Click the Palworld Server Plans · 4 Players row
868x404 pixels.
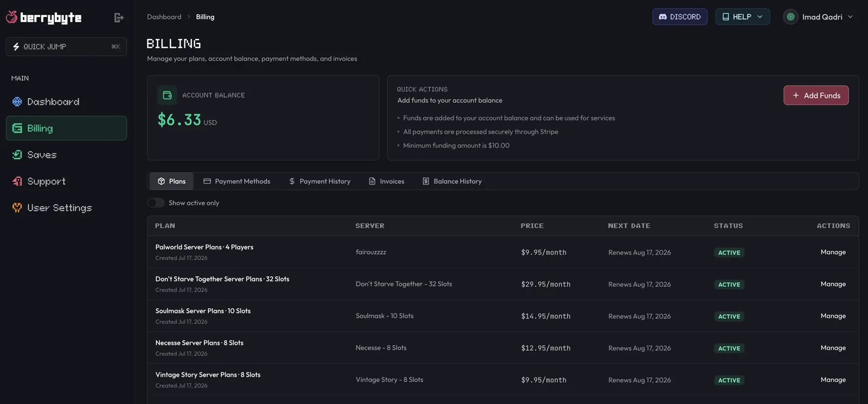click(x=503, y=252)
